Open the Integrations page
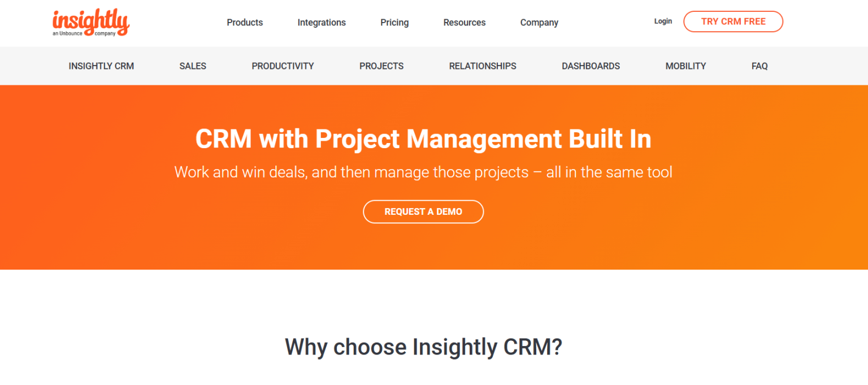This screenshot has width=868, height=385. pos(322,23)
